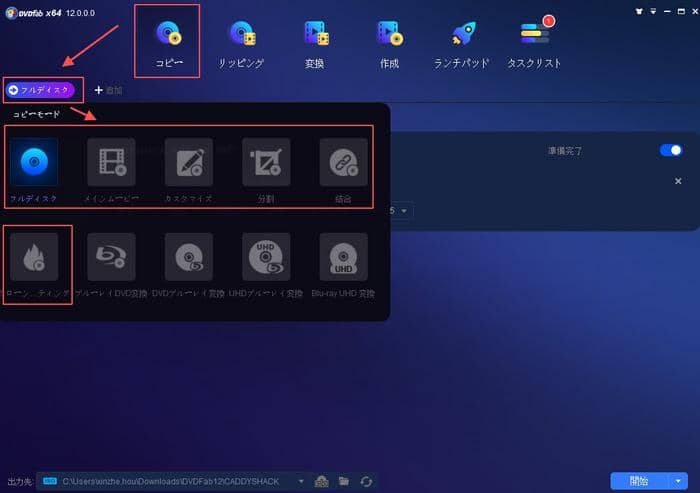700x493 pixels.
Task: Expand the arrow beside the 開始 button
Action: point(678,481)
